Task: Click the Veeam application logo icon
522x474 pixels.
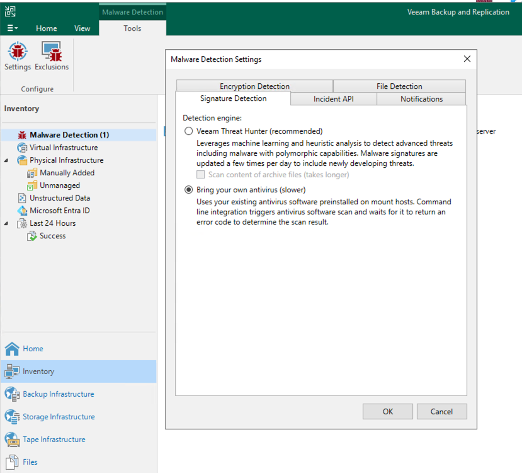Action: [10, 12]
